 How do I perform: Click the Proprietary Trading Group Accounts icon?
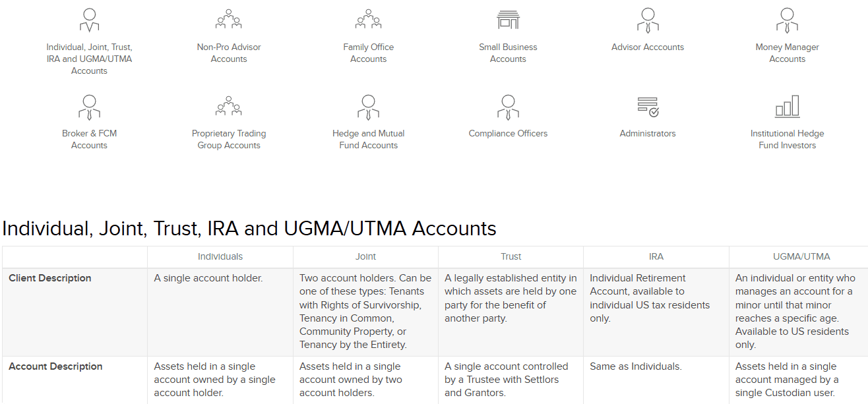[229, 106]
